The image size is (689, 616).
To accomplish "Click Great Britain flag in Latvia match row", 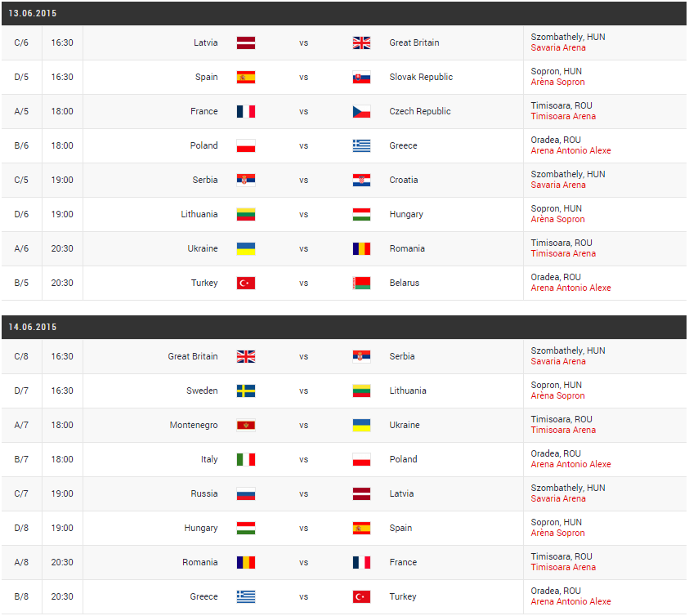I will tap(361, 43).
